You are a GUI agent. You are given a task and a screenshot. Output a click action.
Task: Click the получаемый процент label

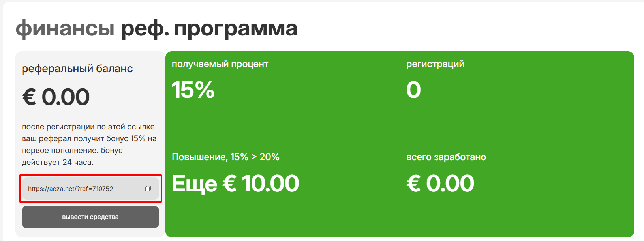tap(220, 64)
